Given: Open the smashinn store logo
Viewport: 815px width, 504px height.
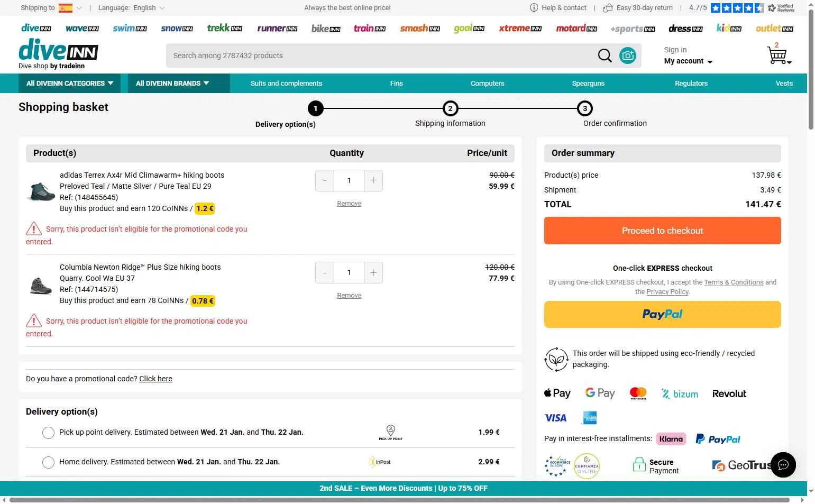Looking at the screenshot, I should coord(420,28).
